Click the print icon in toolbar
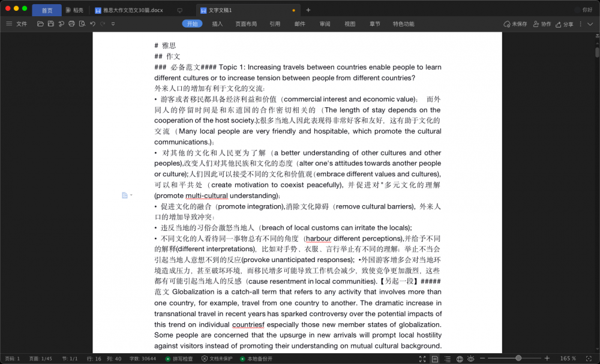The width and height of the screenshot is (600, 364). tap(71, 24)
